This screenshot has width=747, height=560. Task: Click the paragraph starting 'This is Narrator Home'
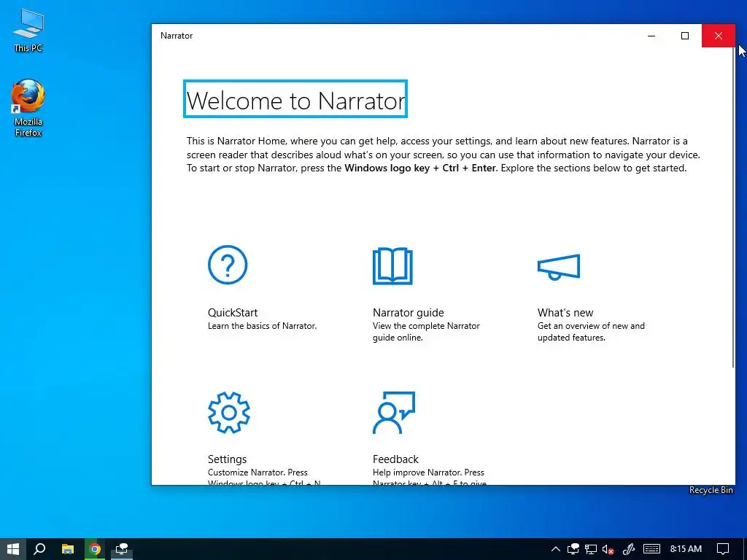tap(443, 155)
